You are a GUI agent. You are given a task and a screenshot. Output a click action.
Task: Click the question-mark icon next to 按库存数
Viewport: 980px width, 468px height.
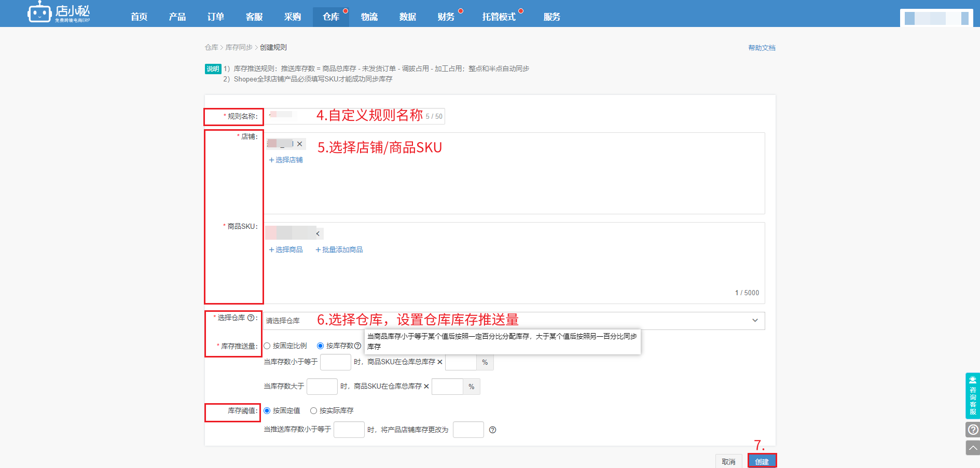coord(357,346)
